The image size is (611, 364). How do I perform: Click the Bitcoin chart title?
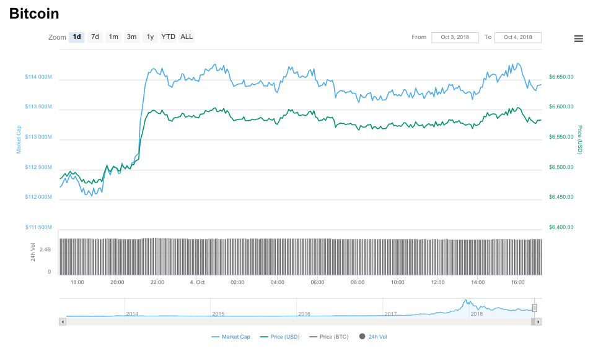[x=34, y=14]
